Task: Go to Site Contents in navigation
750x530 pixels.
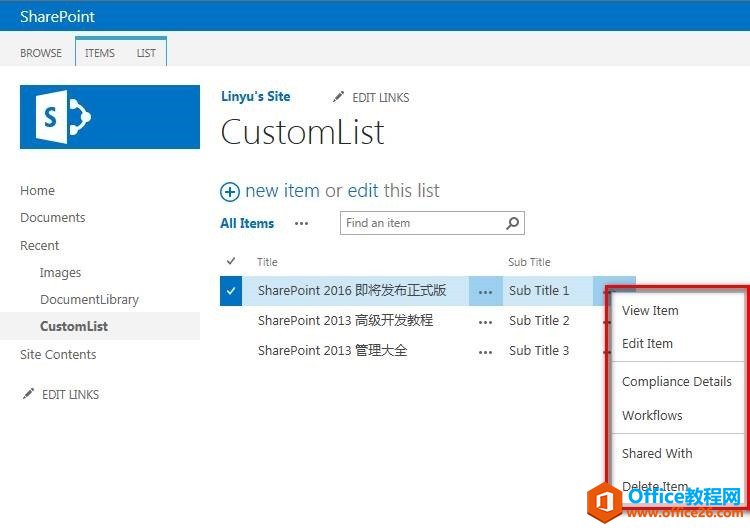Action: (x=58, y=354)
